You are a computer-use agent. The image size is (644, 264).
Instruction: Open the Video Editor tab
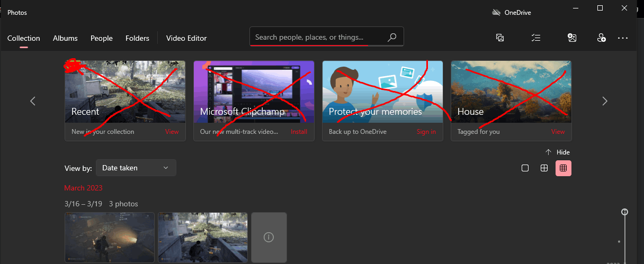coord(186,38)
